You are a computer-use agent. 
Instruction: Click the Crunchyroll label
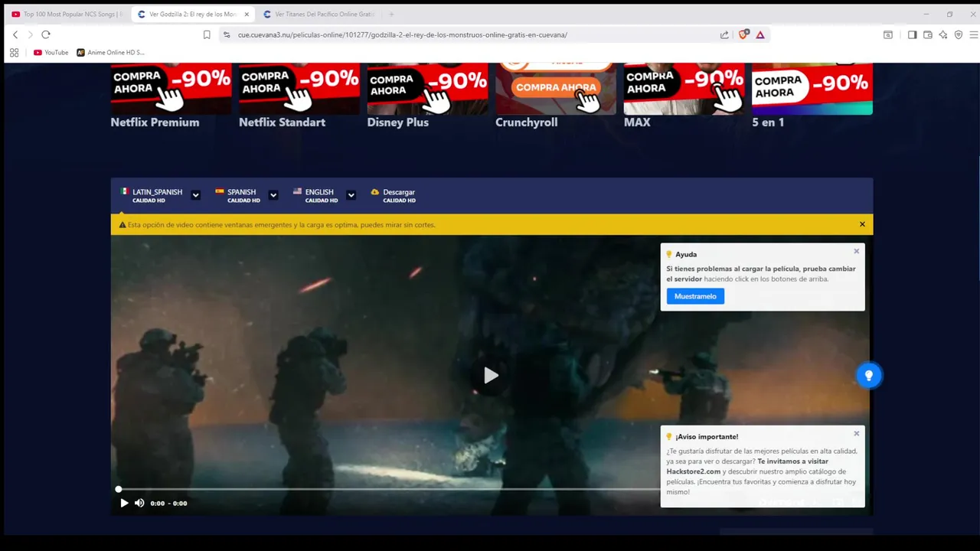click(x=526, y=122)
